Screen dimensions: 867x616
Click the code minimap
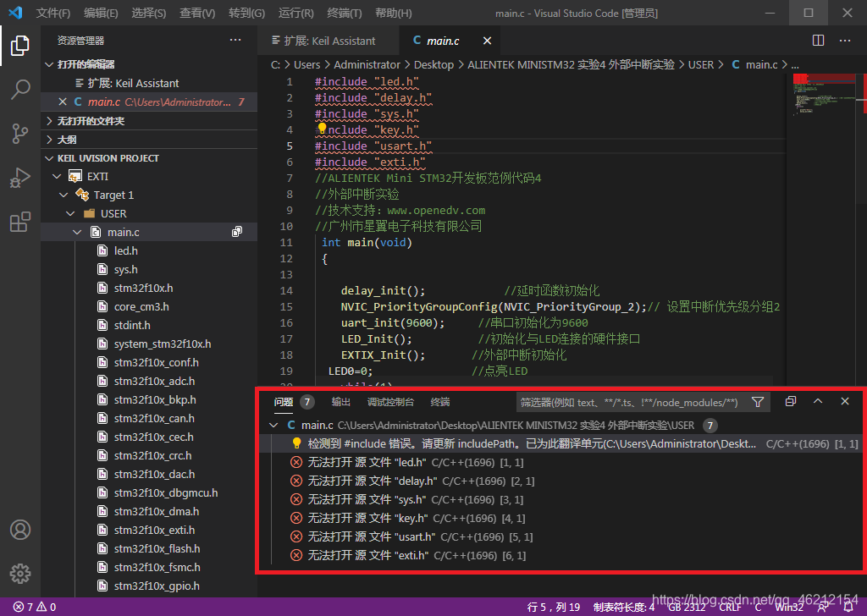tap(824, 94)
